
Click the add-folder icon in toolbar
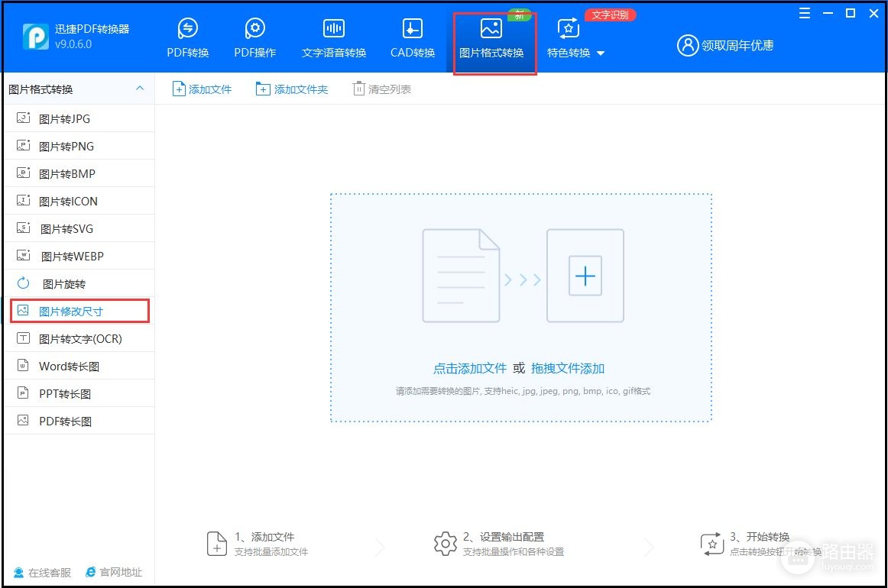tap(263, 89)
